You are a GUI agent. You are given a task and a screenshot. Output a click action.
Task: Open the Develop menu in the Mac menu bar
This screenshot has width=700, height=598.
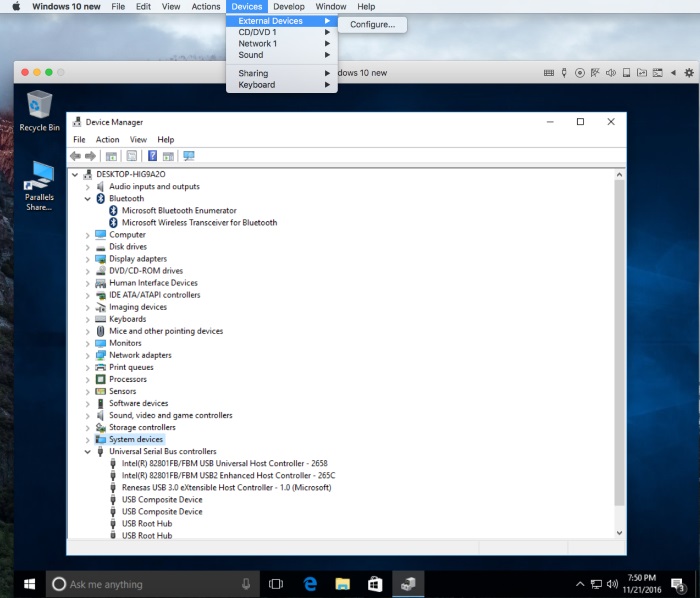pyautogui.click(x=289, y=6)
